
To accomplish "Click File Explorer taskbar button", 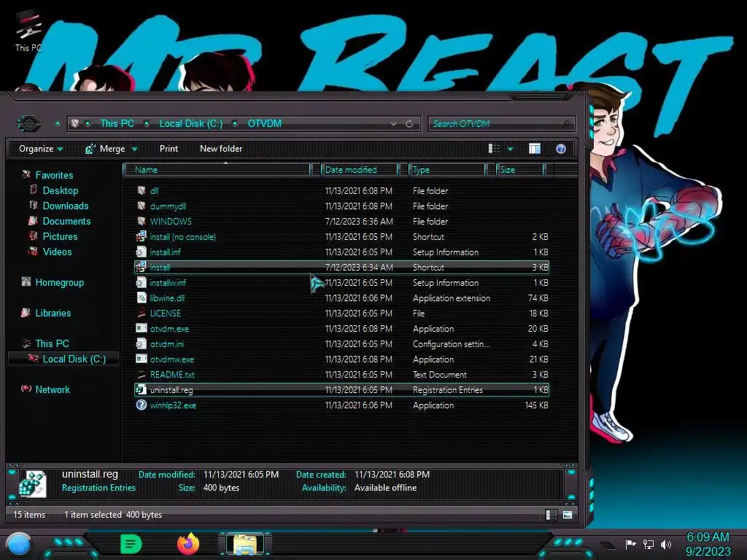I will click(245, 544).
